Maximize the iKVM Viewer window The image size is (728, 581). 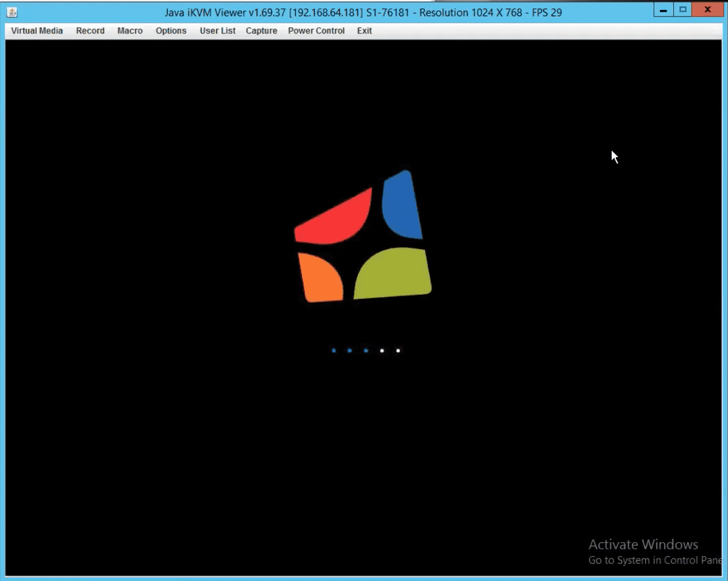(x=682, y=10)
